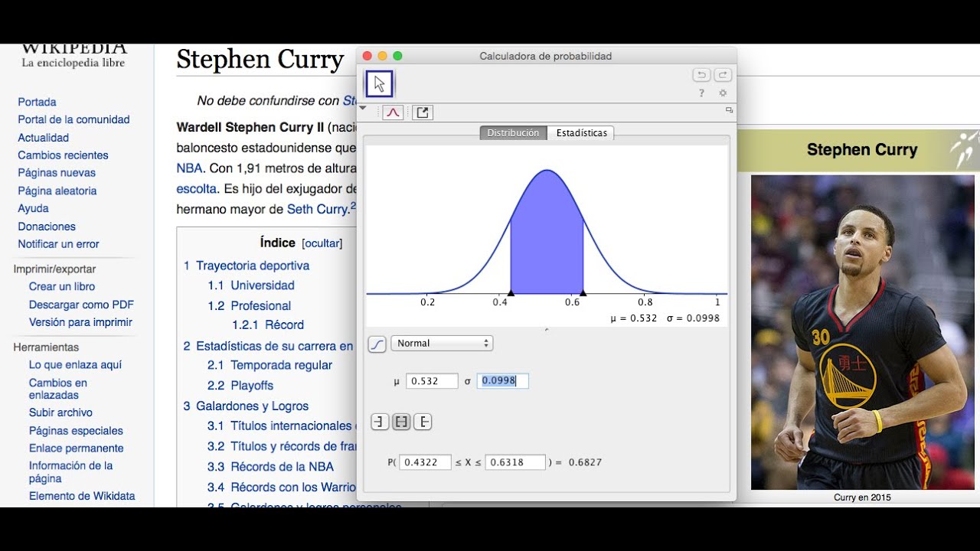Click the small expander caret below graph
This screenshot has width=980, height=551.
click(546, 330)
